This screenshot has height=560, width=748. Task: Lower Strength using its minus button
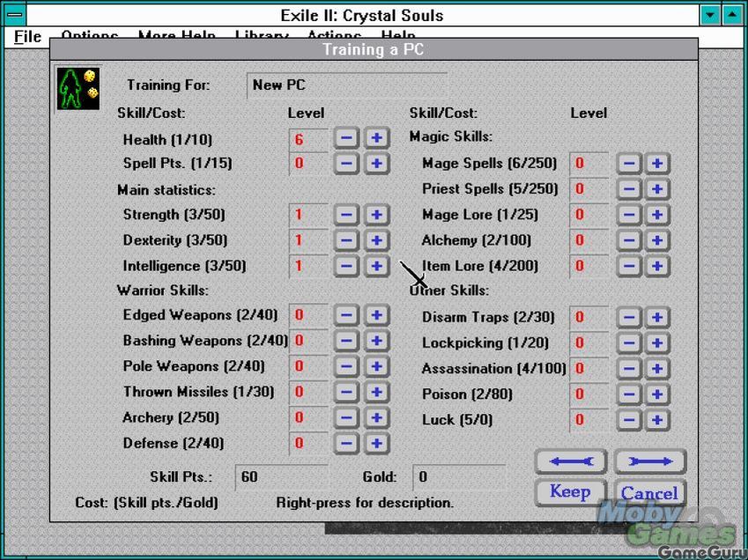[x=347, y=215]
